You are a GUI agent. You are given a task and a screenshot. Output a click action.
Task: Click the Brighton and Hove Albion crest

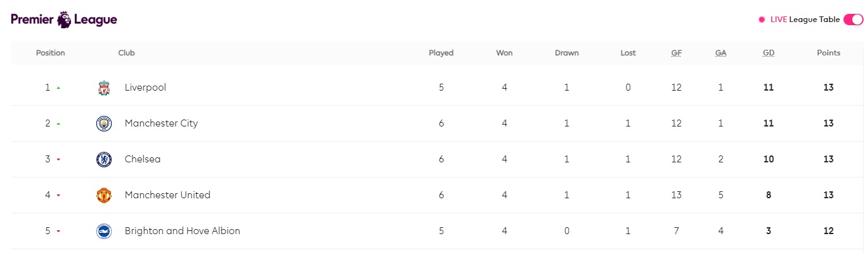pyautogui.click(x=104, y=232)
